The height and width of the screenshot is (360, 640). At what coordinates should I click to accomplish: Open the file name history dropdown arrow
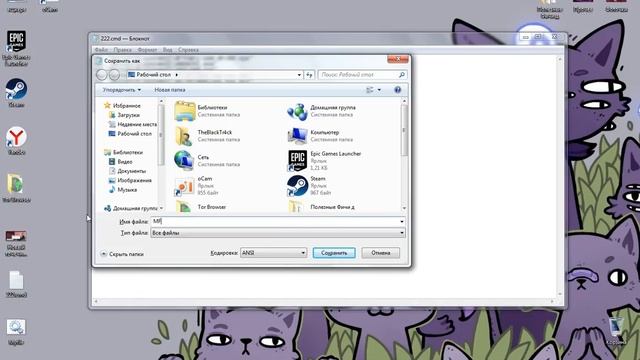pos(402,221)
